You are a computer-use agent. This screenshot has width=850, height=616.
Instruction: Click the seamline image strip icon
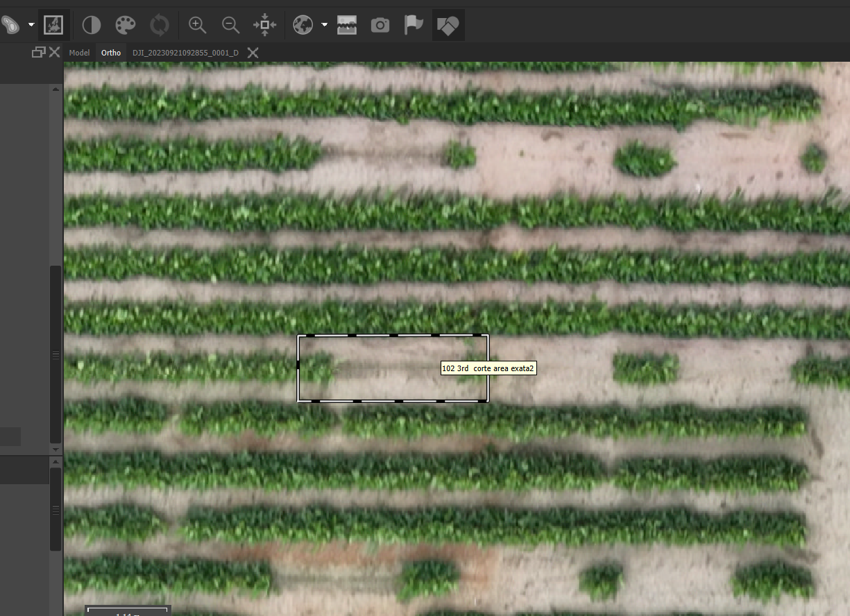pyautogui.click(x=347, y=25)
